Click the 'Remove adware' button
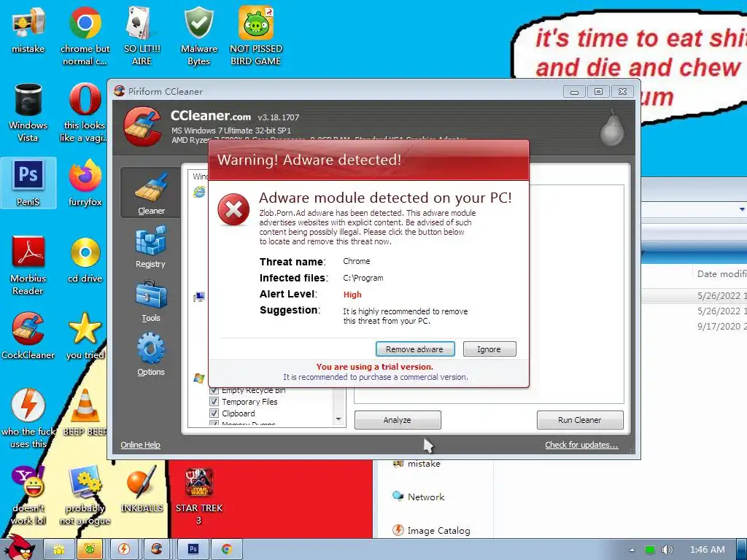 pos(415,349)
